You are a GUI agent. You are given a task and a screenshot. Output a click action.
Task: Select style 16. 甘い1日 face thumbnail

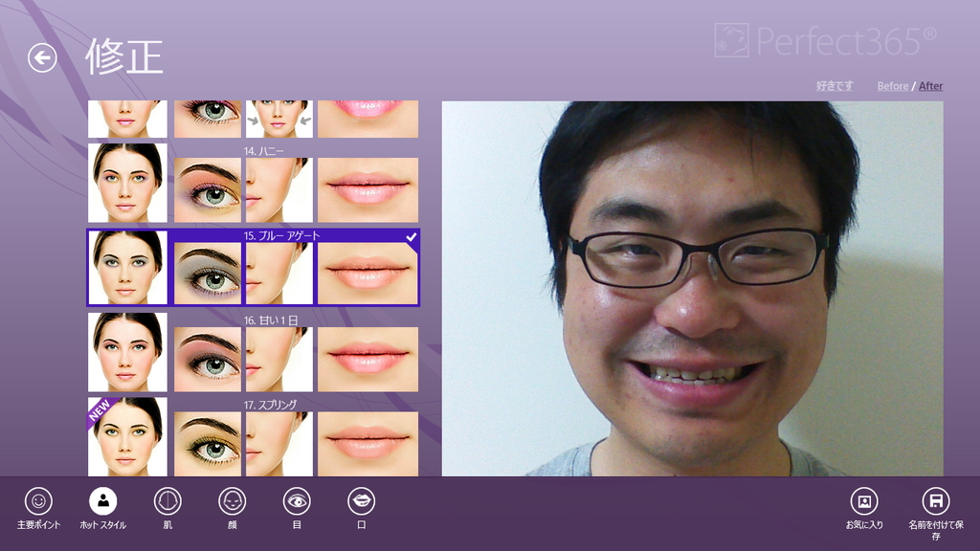point(127,352)
